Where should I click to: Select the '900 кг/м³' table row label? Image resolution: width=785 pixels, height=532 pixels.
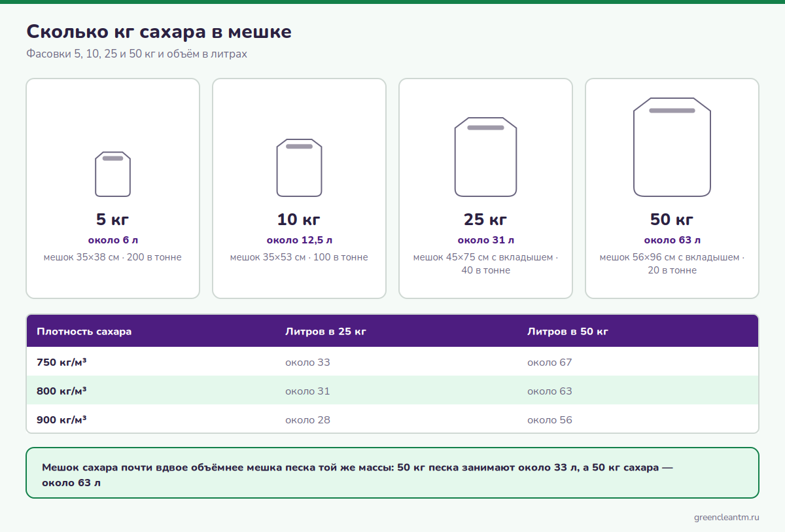61,419
